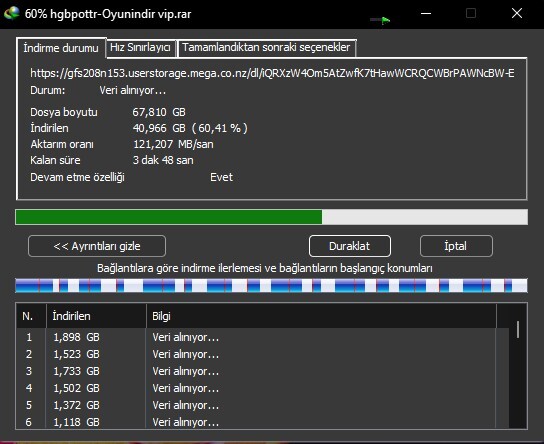The height and width of the screenshot is (444, 544).
Task: Click the 3 dak 48 san remaining time
Action: click(x=163, y=160)
